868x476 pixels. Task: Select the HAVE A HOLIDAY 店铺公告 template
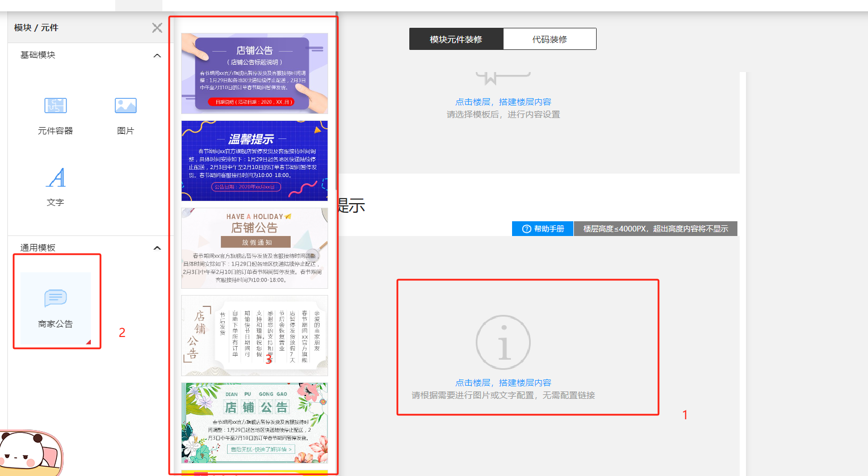pyautogui.click(x=254, y=248)
